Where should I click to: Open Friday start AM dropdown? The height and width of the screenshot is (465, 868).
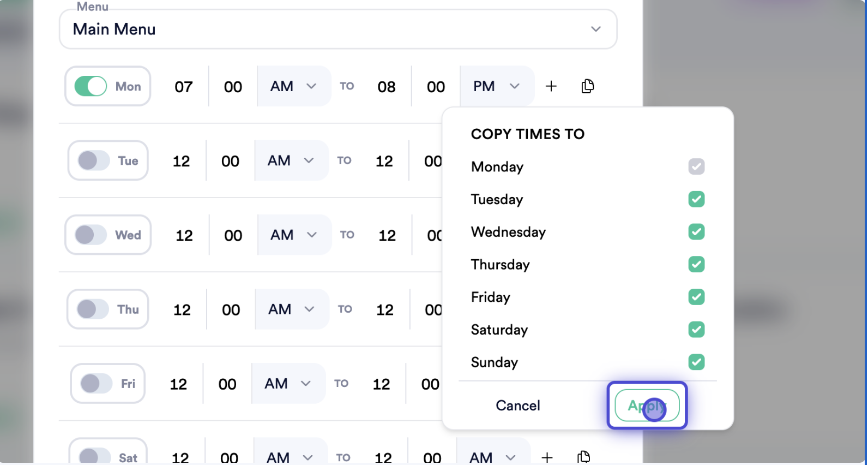pyautogui.click(x=288, y=383)
